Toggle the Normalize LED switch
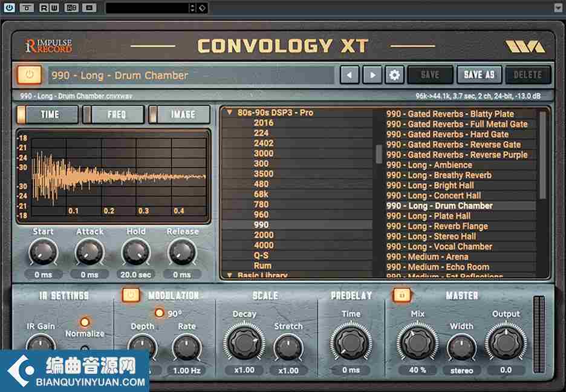Viewport: 566px width, 392px height. (85, 322)
